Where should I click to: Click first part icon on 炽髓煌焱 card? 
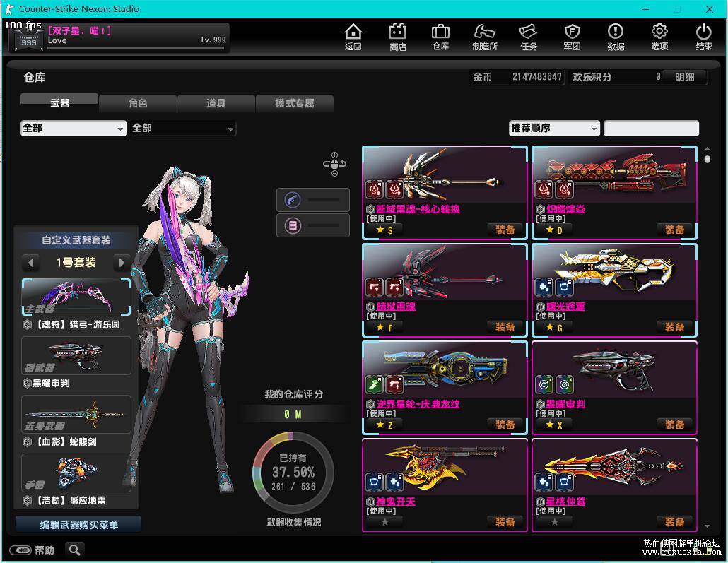[544, 189]
